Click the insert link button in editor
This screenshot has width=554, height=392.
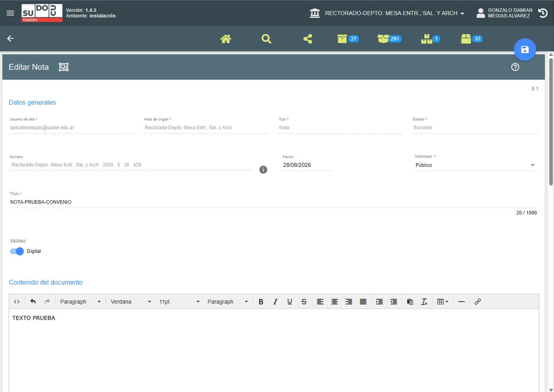(x=478, y=302)
